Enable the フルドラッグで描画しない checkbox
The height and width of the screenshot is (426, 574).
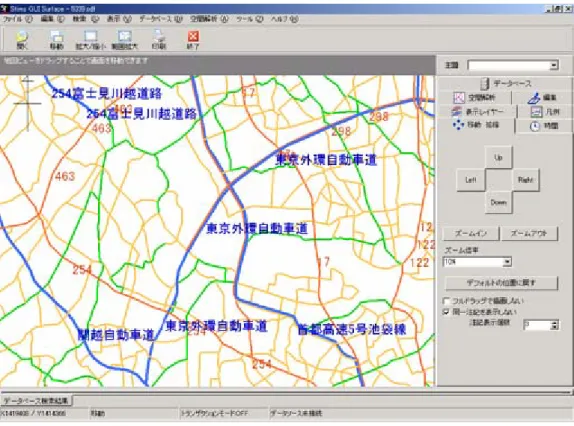pos(446,301)
